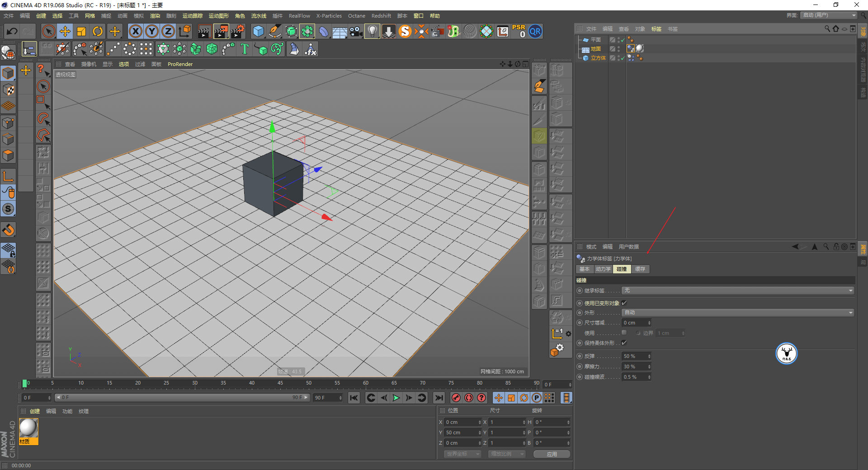Click the search icon in Object Manager
This screenshot has height=470, width=868.
coord(827,28)
